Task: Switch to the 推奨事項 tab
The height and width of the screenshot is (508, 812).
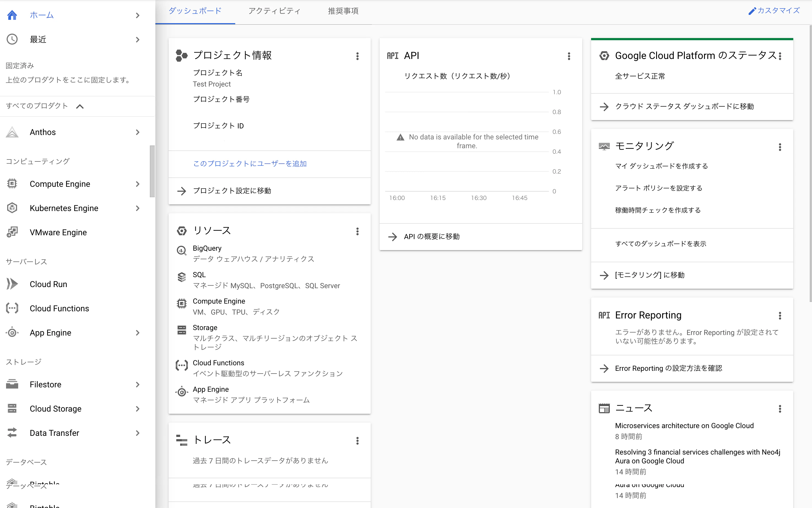Action: coord(343,11)
